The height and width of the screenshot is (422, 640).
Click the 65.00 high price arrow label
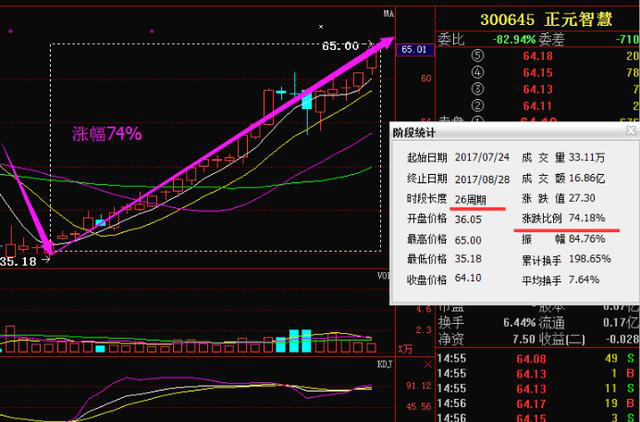pyautogui.click(x=347, y=46)
